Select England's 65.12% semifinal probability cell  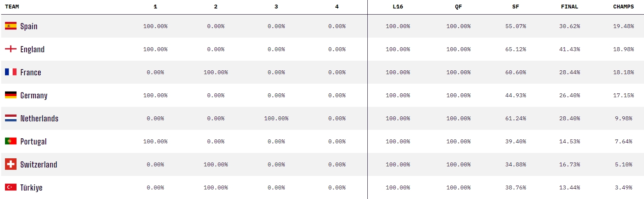click(516, 49)
